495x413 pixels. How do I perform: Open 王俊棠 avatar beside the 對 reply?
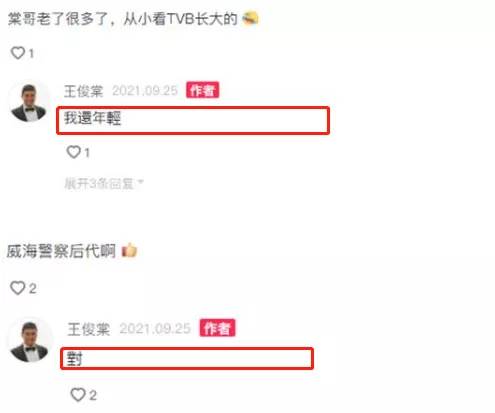(29, 341)
